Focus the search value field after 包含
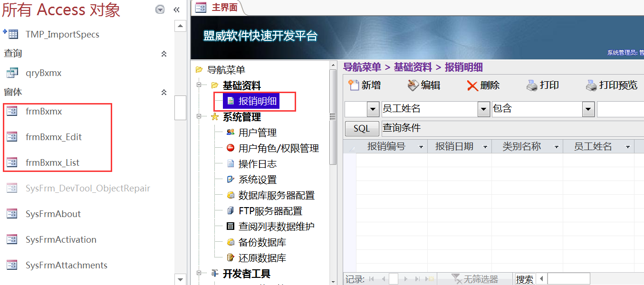644x285 pixels. coord(620,109)
